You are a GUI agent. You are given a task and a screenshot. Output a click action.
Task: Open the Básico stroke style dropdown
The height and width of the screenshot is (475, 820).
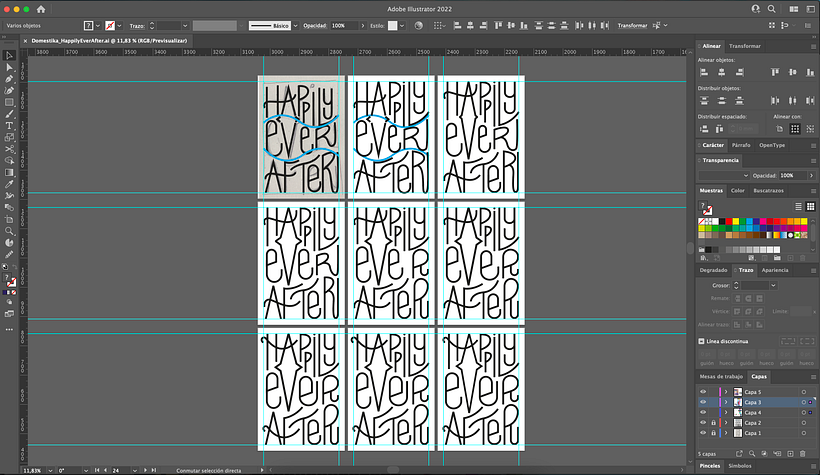tap(295, 26)
